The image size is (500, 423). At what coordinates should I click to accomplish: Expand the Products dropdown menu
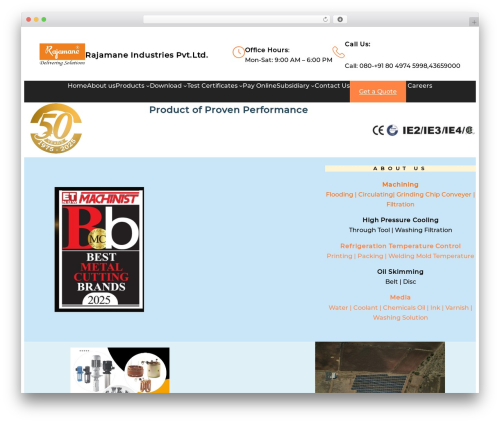[132, 86]
